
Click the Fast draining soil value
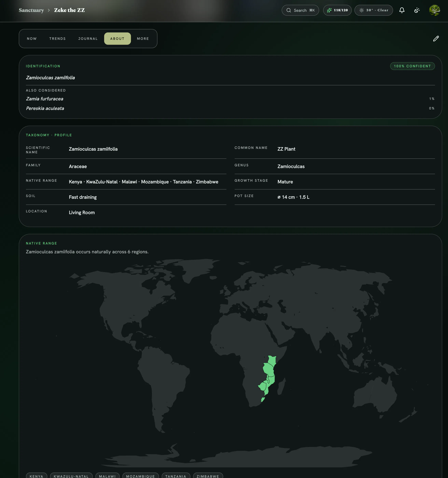click(x=83, y=197)
